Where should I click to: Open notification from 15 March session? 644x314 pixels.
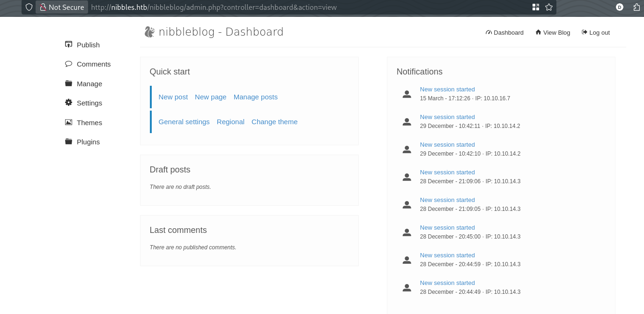pos(447,90)
